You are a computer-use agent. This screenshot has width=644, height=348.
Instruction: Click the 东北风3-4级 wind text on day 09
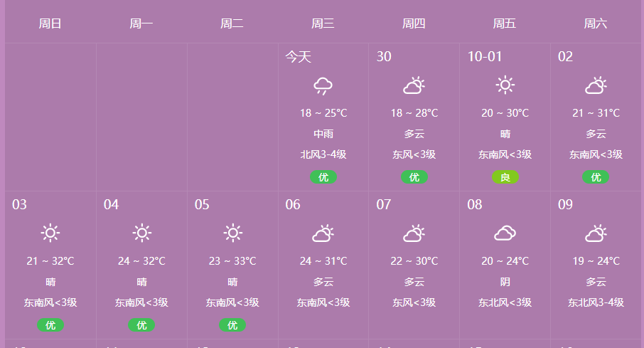pyautogui.click(x=596, y=302)
